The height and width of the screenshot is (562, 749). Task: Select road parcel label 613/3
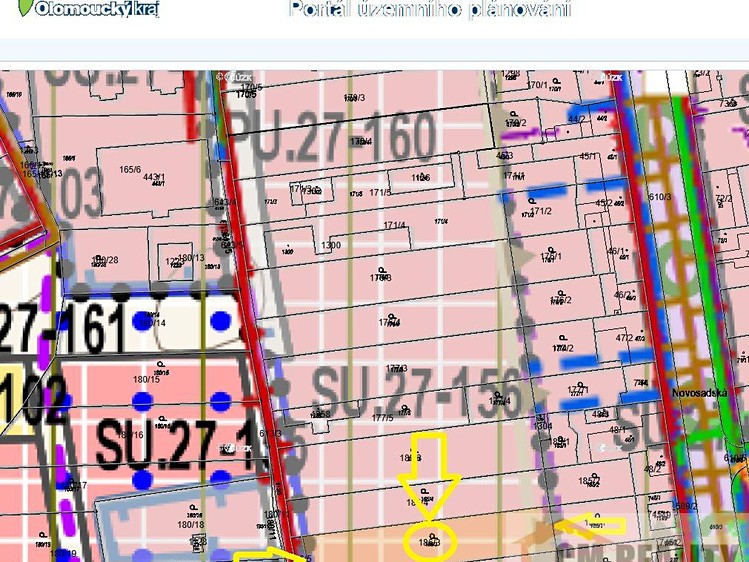[270, 433]
